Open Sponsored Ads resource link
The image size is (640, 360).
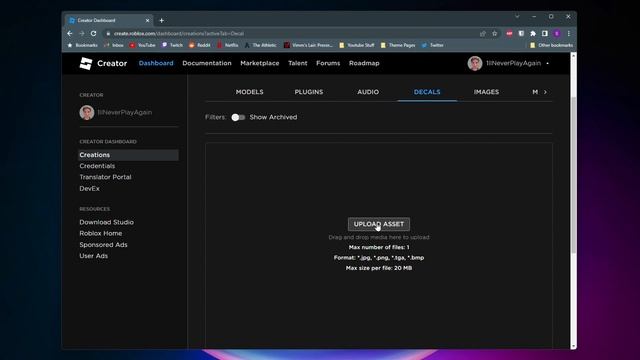click(x=103, y=244)
